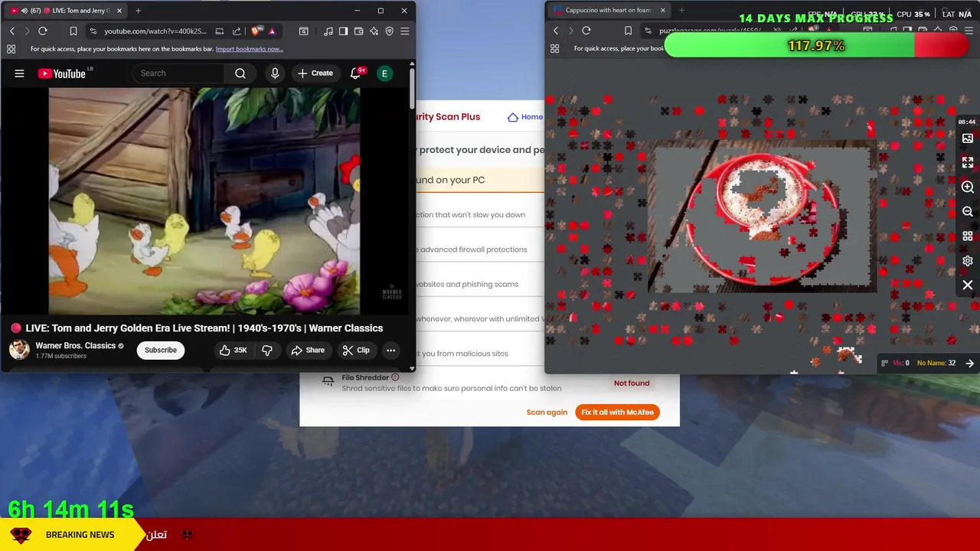Click the File Shredder info icon

pyautogui.click(x=395, y=377)
